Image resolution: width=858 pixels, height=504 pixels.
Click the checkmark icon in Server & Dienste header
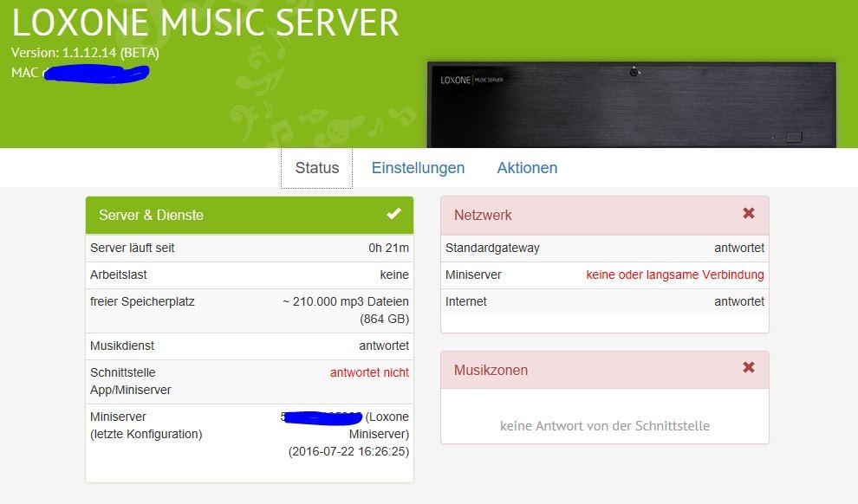[394, 214]
